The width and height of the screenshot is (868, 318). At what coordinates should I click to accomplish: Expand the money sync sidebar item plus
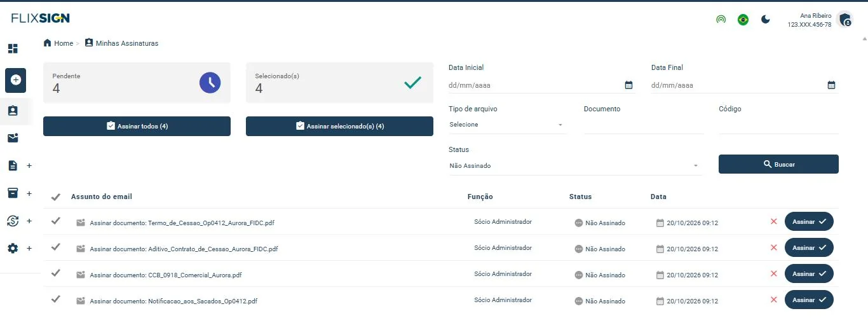(29, 221)
